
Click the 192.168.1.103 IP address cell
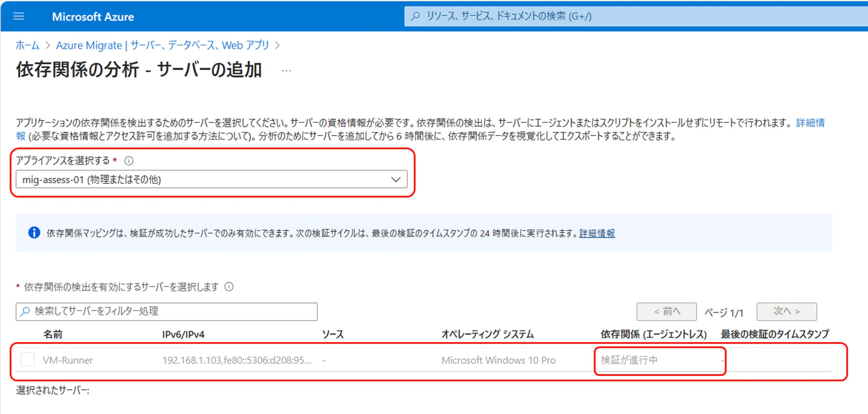[237, 360]
